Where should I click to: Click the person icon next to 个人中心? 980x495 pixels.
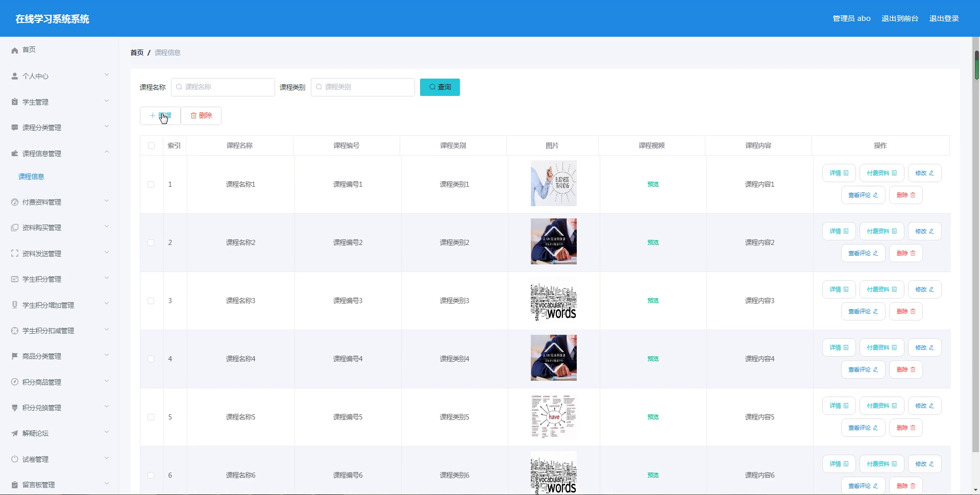click(x=15, y=76)
